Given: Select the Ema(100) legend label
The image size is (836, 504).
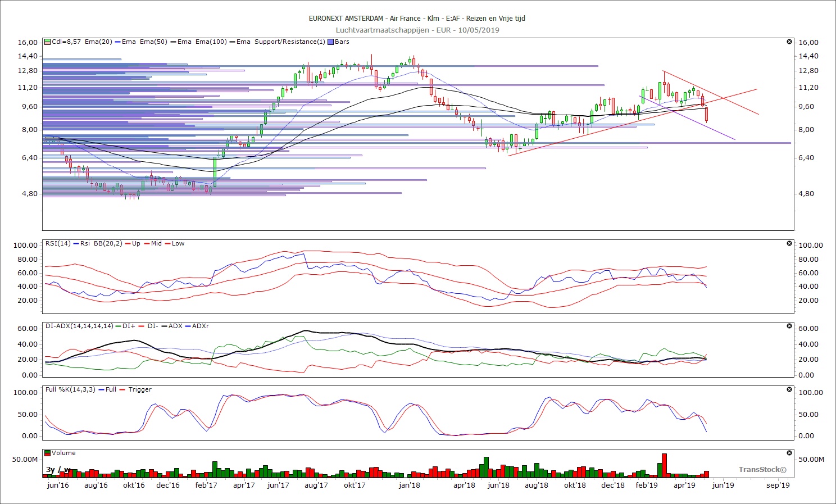Looking at the screenshot, I should coord(211,42).
